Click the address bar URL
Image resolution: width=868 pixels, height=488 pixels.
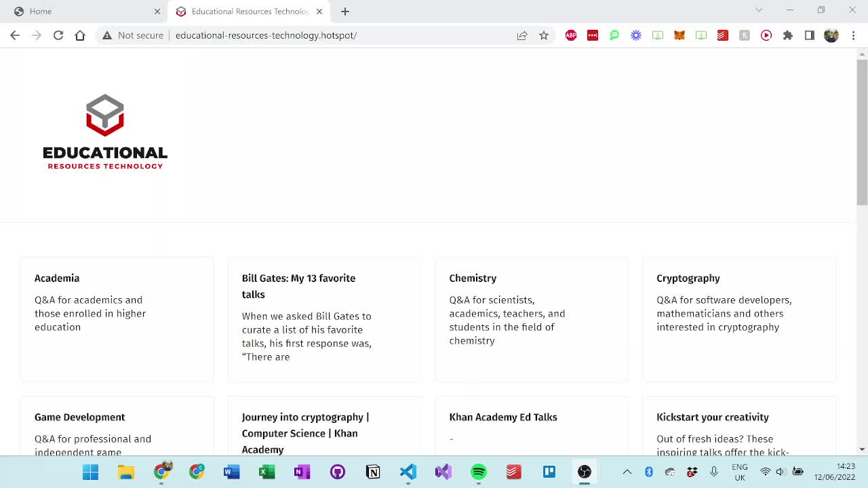(x=266, y=35)
